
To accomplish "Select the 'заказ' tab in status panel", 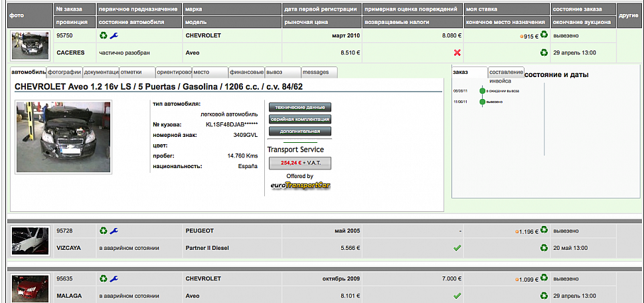I will [x=469, y=72].
